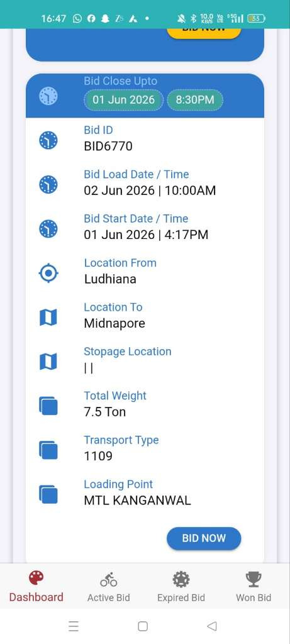Tap the MTL KANGANWAL loading point

coord(137,501)
